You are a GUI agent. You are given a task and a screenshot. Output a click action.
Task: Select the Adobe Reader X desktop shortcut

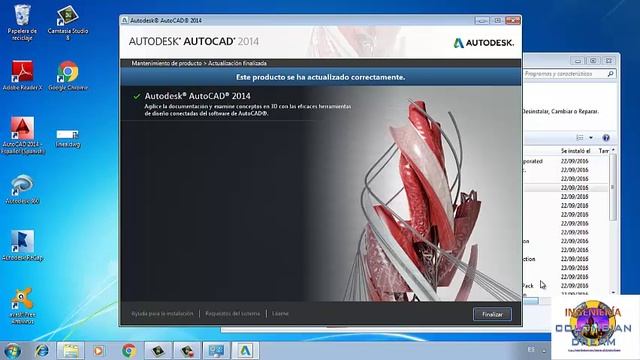click(22, 76)
